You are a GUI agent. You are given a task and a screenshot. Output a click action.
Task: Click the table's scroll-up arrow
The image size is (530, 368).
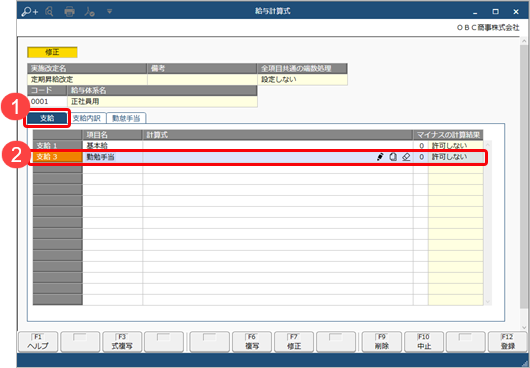point(487,145)
